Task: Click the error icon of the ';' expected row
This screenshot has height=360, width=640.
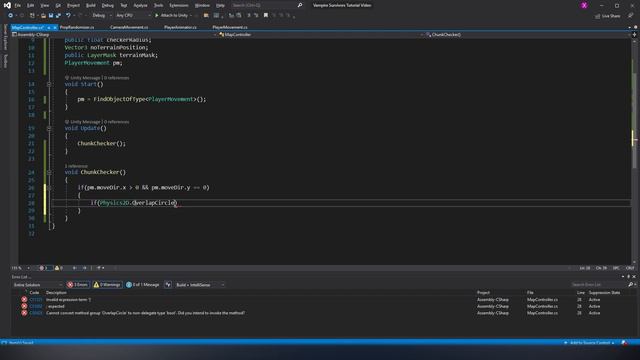Action: point(24,306)
